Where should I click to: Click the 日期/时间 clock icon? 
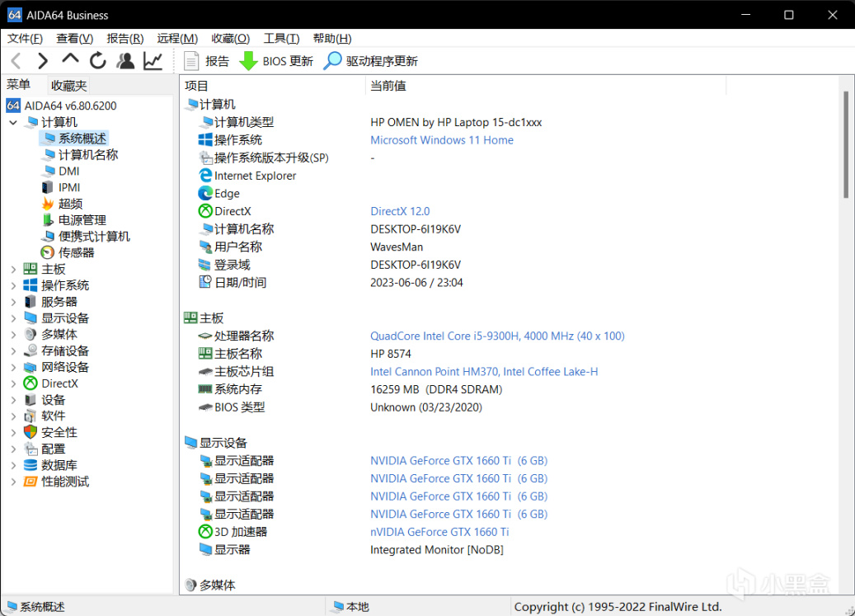pos(205,282)
